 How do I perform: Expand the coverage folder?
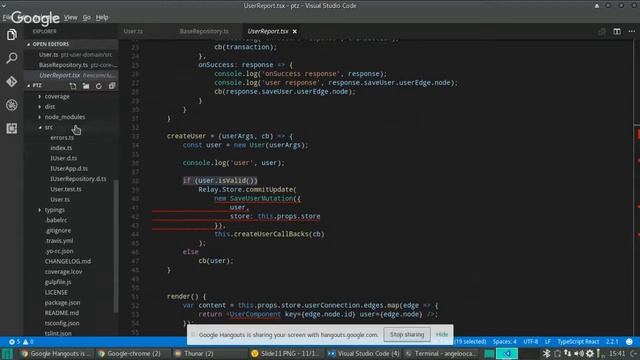coord(57,96)
